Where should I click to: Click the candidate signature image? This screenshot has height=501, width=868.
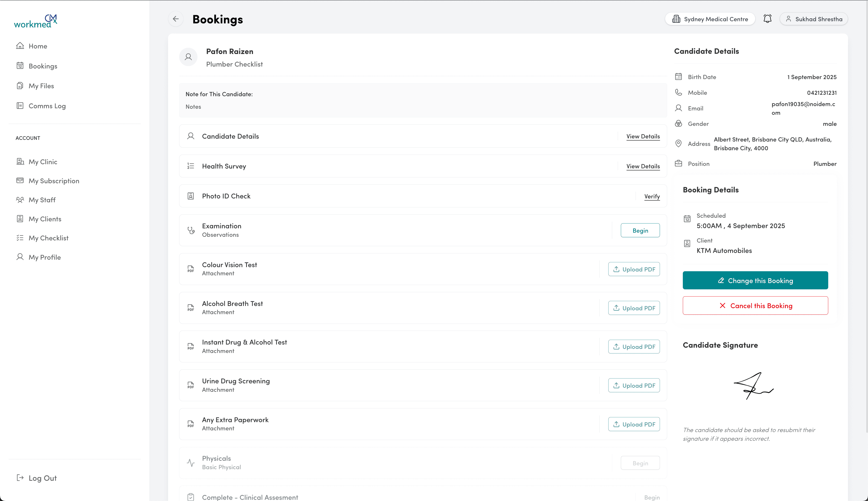(753, 386)
